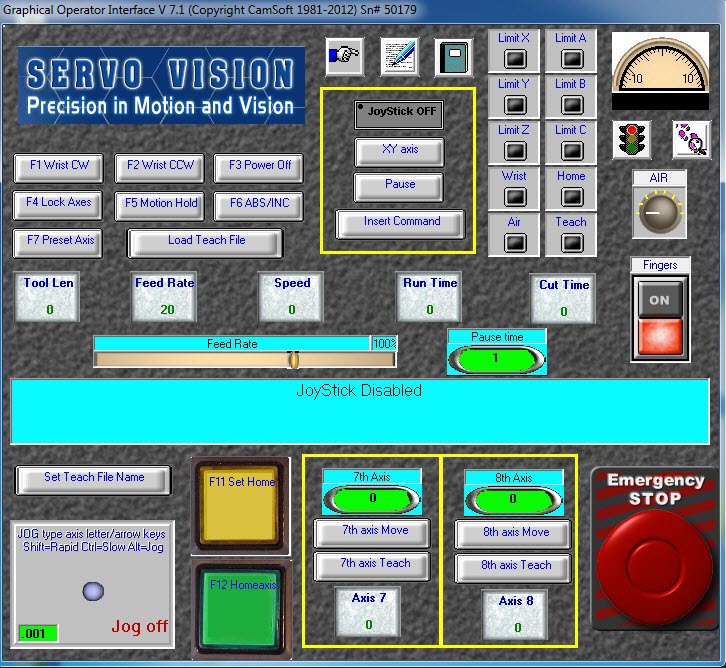Click the Cut Time readout
This screenshot has width=726, height=668.
(563, 299)
